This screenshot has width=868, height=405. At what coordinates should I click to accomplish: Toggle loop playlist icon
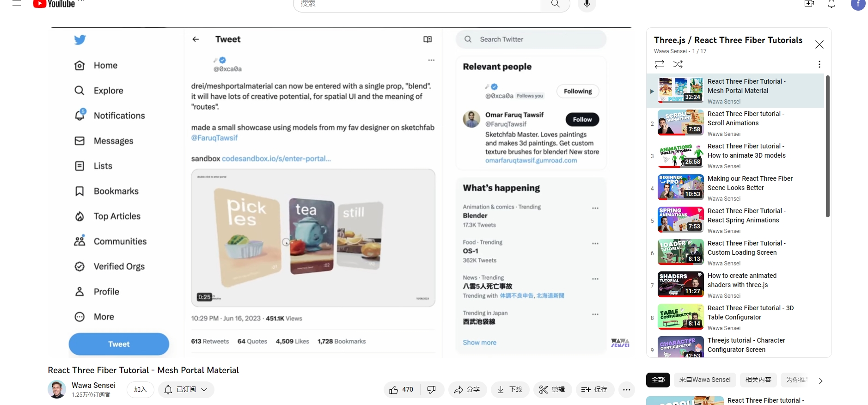click(x=660, y=64)
